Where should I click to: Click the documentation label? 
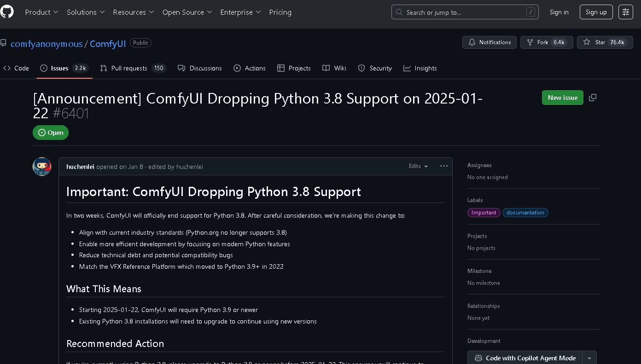coord(525,213)
